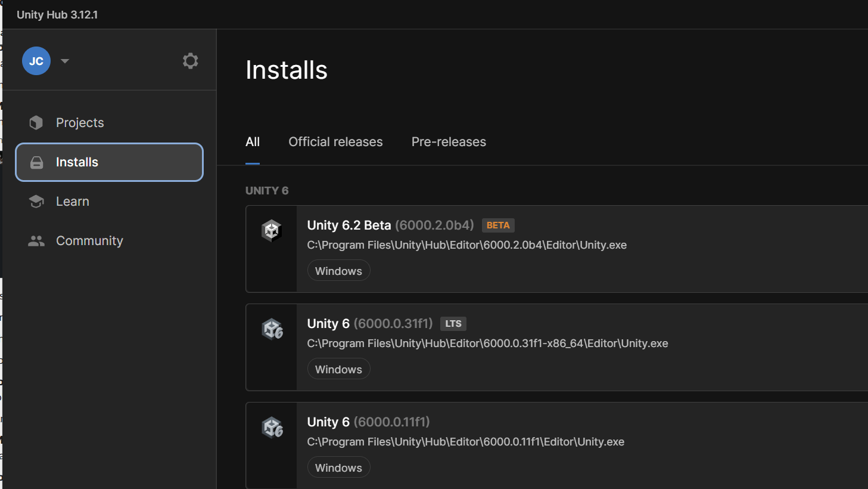
Task: Click the orange BETA badge
Action: pyautogui.click(x=498, y=225)
